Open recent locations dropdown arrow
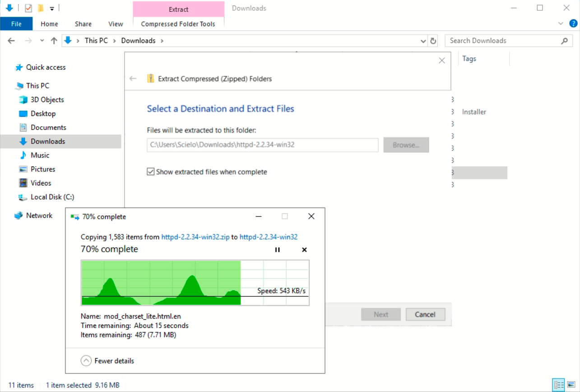This screenshot has height=392, width=580. tap(42, 41)
